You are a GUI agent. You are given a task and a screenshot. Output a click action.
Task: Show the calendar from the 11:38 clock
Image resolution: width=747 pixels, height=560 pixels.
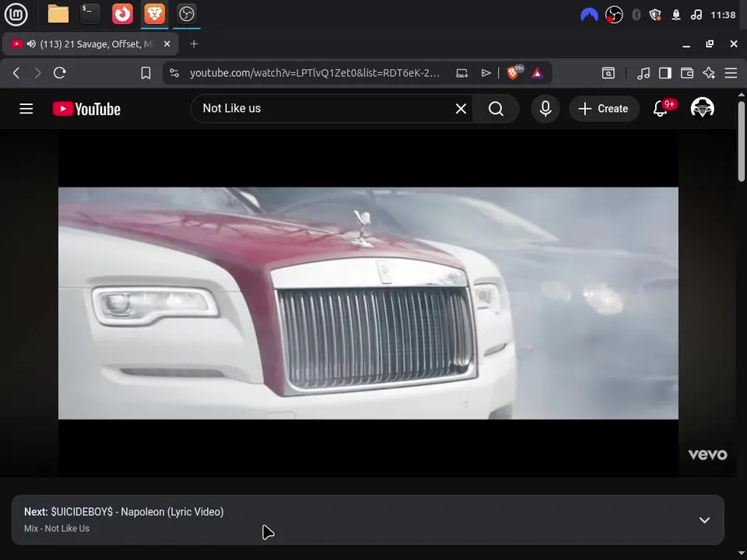(723, 16)
